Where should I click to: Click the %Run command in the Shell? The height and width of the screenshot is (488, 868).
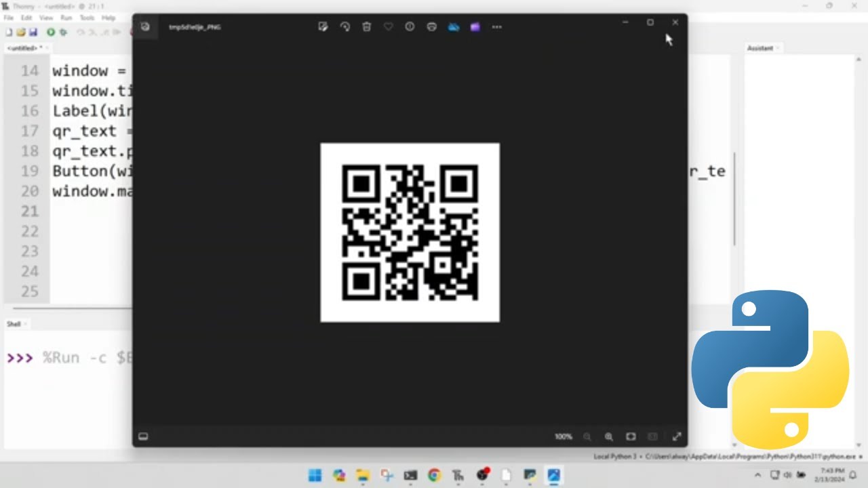point(87,358)
